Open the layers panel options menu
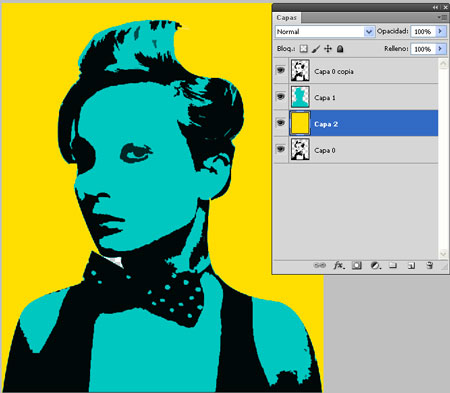Screen dimensions: 450x393 click(443, 17)
